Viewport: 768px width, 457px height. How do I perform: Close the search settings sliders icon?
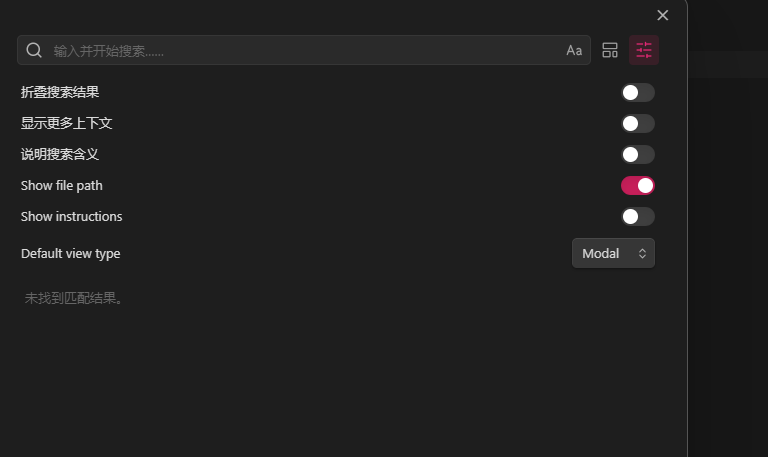(644, 50)
